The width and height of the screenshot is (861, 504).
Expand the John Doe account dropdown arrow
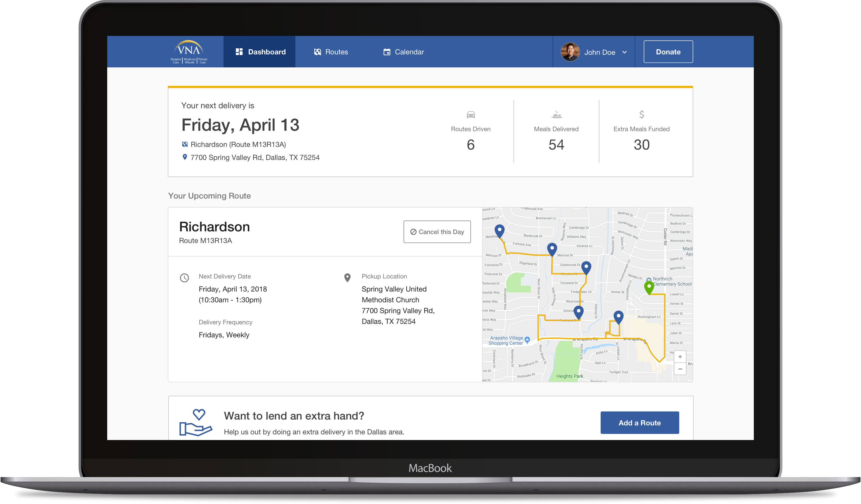[625, 52]
